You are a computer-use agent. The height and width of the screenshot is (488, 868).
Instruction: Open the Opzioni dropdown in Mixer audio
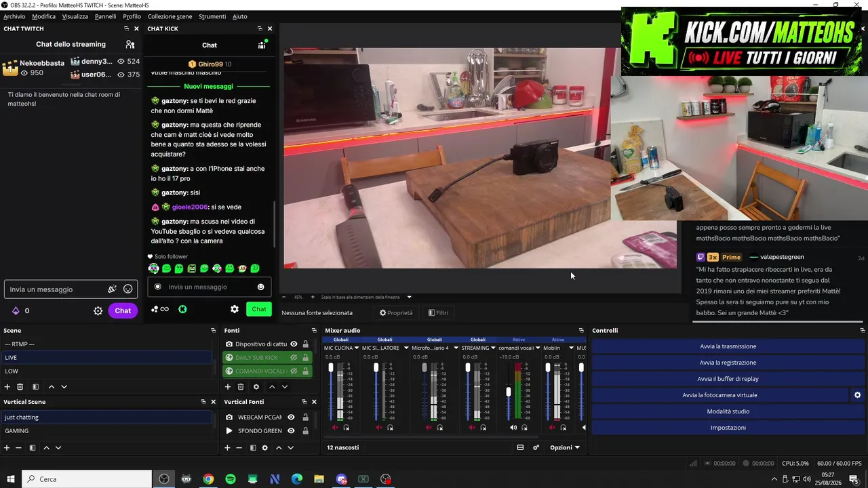click(x=565, y=447)
